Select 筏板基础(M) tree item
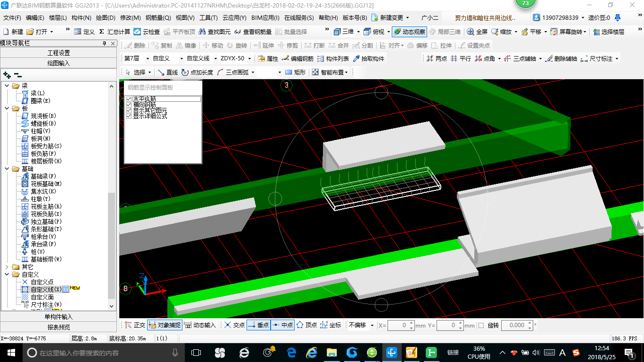The width and height of the screenshot is (644, 362). point(46,184)
